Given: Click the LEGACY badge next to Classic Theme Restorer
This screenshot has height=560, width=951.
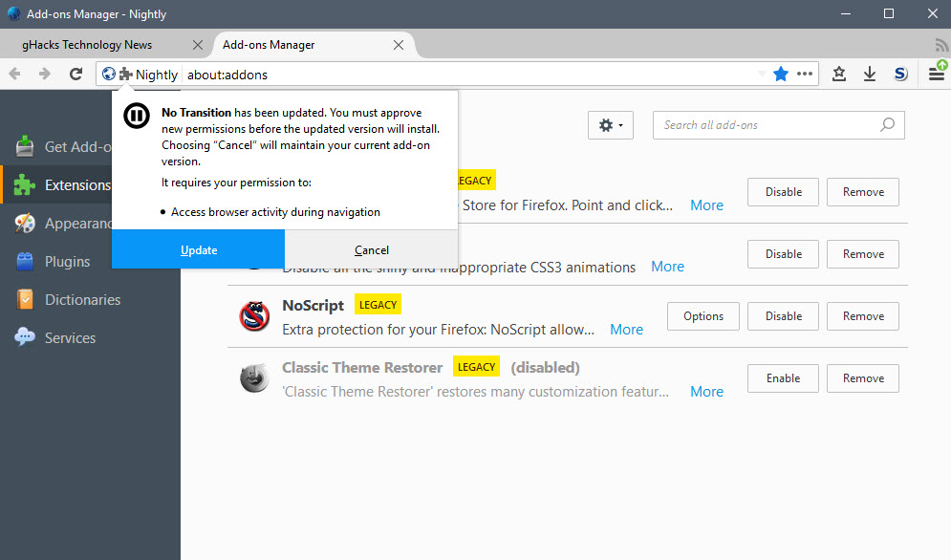Looking at the screenshot, I should [476, 366].
